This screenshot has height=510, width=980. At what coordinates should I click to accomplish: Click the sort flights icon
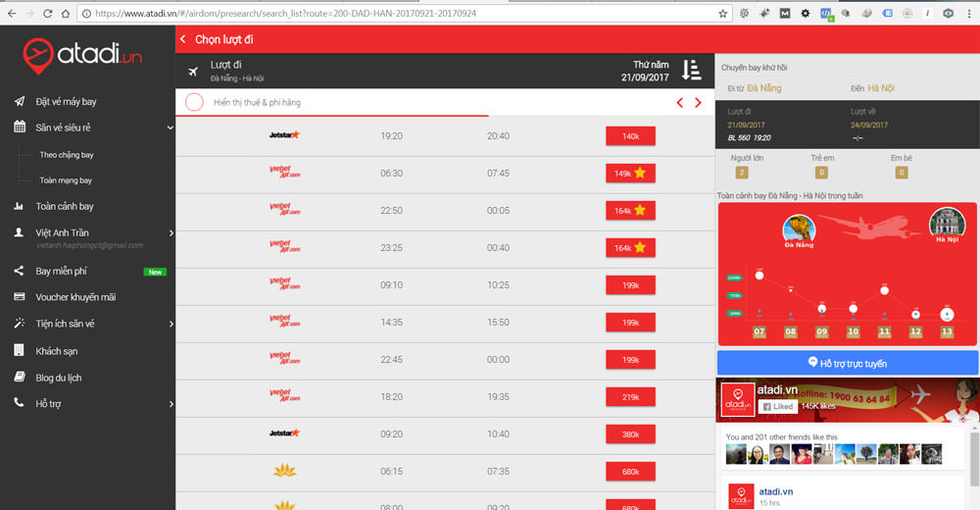point(691,70)
